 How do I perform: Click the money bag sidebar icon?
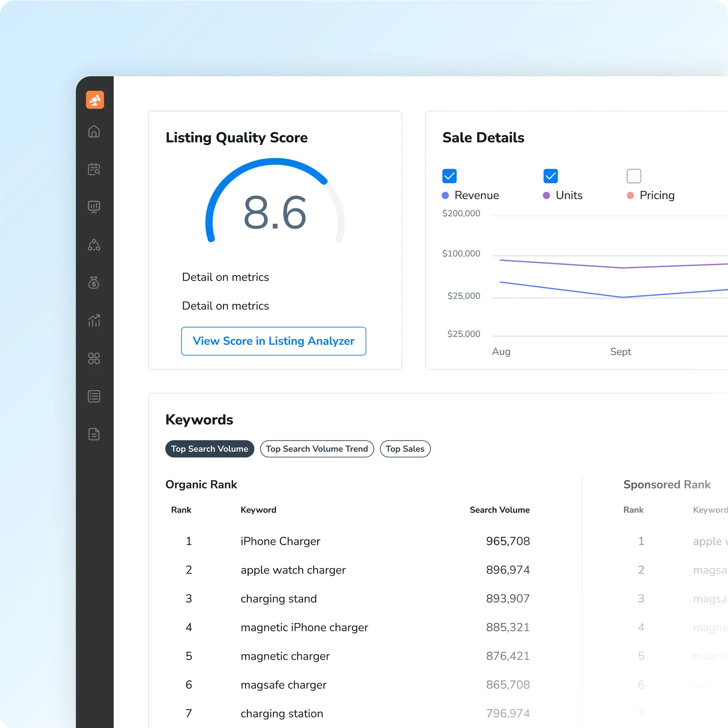94,283
